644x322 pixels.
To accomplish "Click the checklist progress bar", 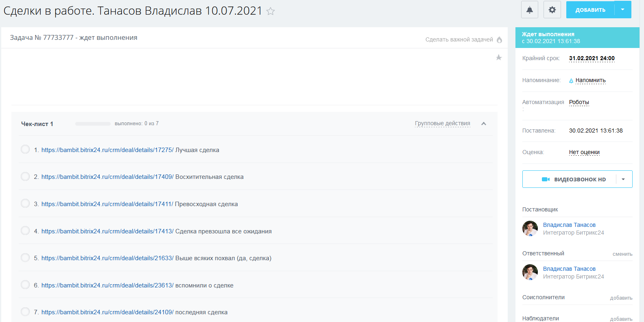I will pos(93,124).
